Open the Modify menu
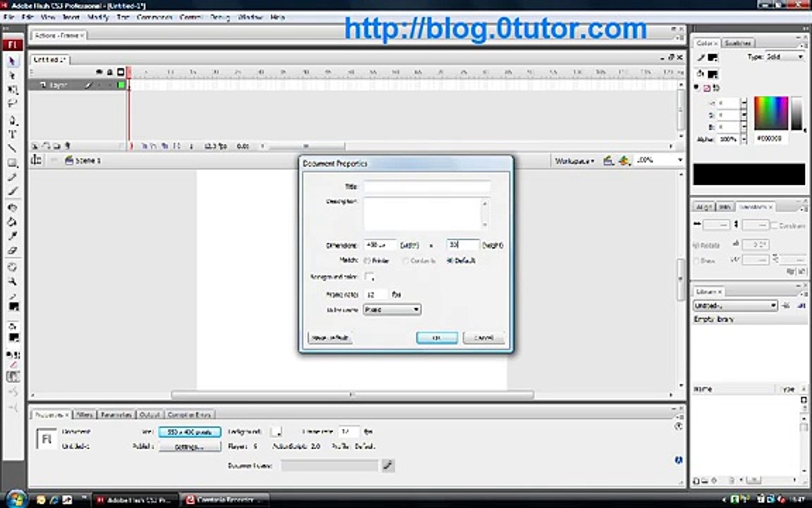 click(98, 17)
